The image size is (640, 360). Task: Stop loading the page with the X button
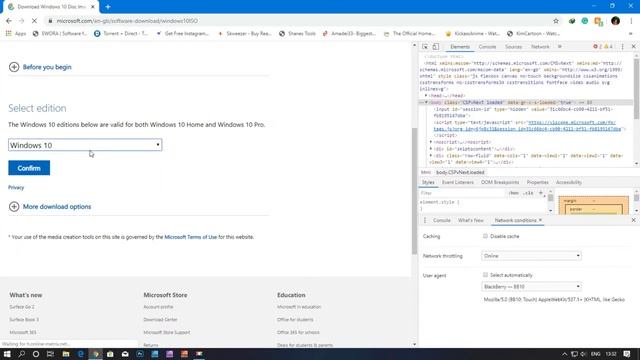[x=34, y=21]
